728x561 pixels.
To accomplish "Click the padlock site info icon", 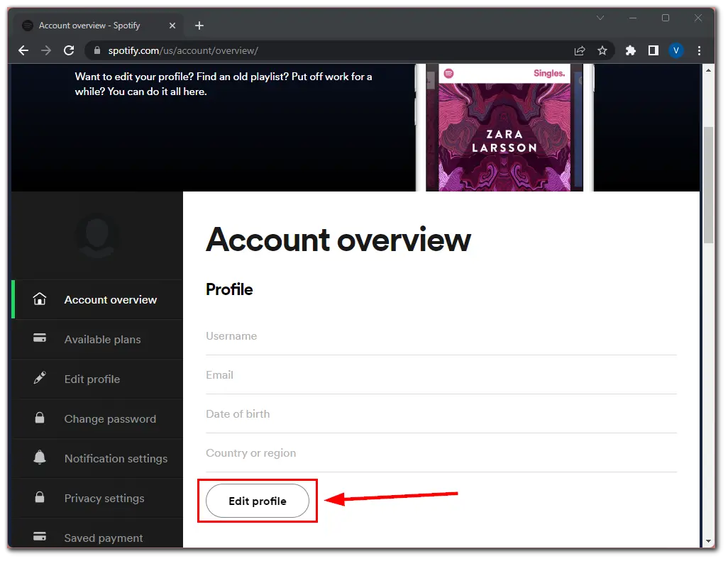I will [x=97, y=50].
